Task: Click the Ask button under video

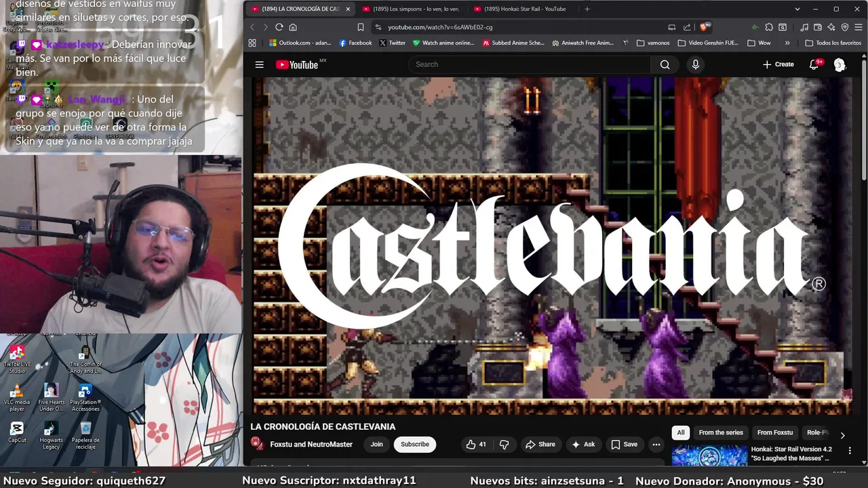Action: pos(583,445)
